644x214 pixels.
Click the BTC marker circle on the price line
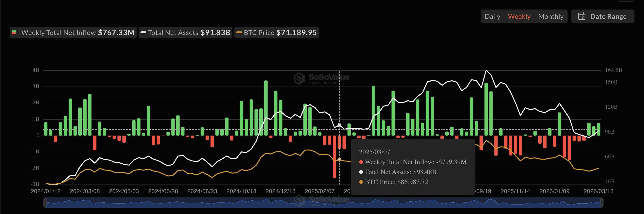pyautogui.click(x=339, y=159)
